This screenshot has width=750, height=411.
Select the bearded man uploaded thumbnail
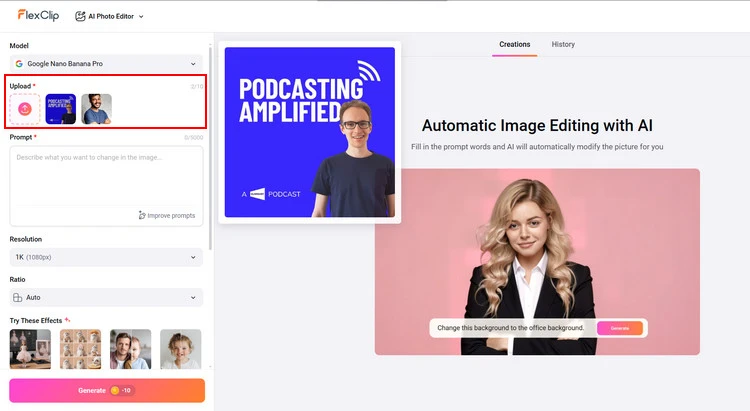[97, 109]
